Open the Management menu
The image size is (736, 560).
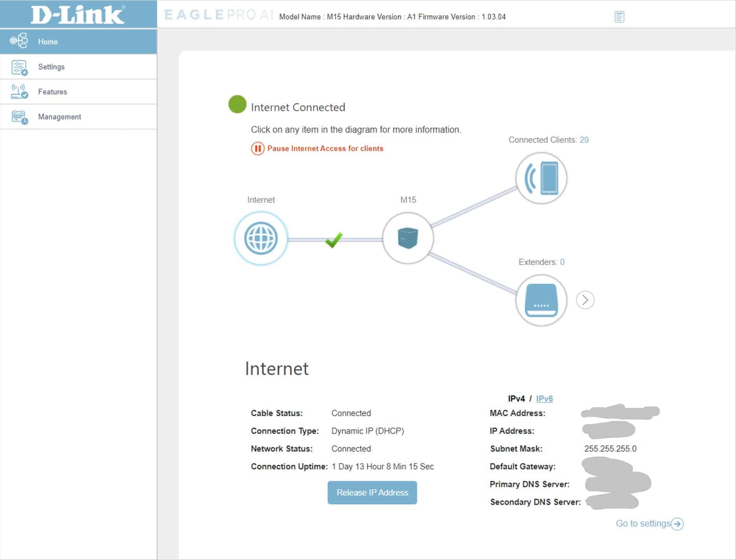click(x=79, y=117)
